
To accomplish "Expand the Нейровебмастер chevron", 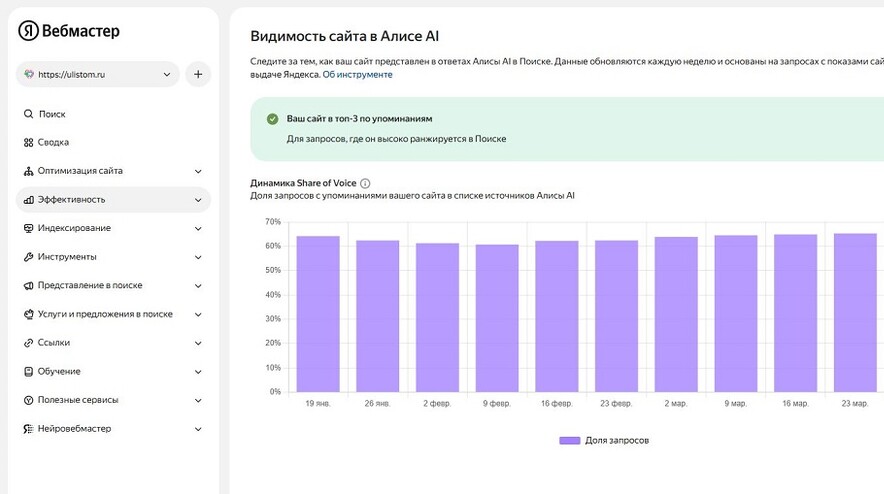I will point(198,430).
